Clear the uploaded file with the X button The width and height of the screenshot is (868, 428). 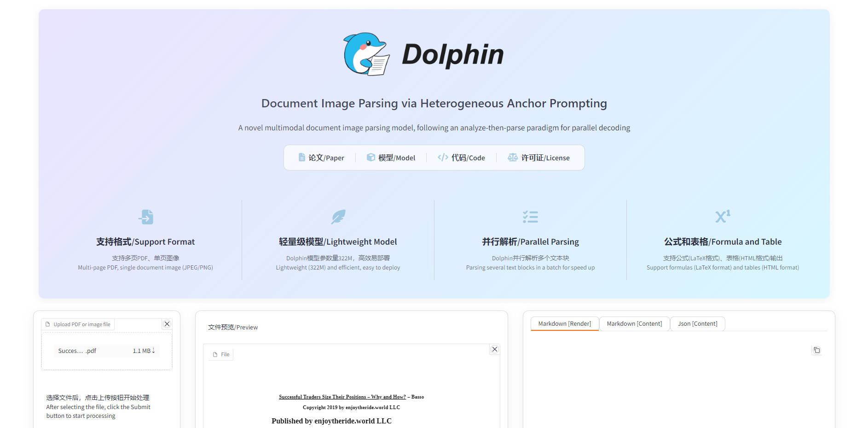point(167,324)
